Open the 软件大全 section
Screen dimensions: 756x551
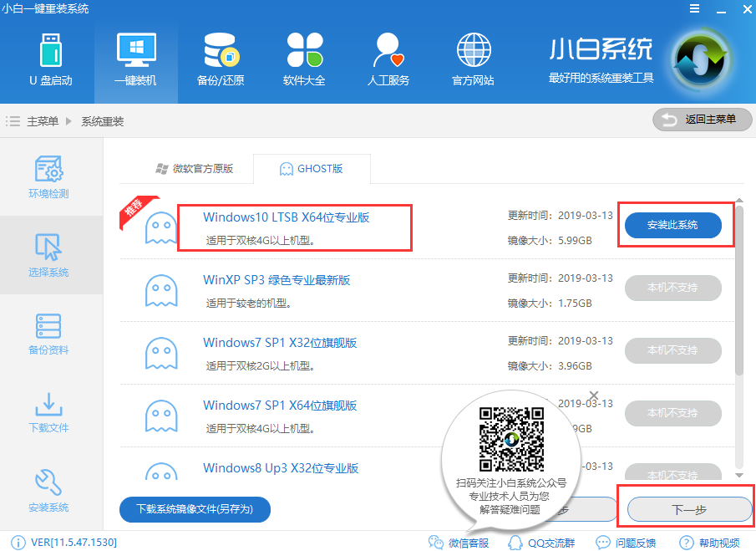tap(304, 60)
